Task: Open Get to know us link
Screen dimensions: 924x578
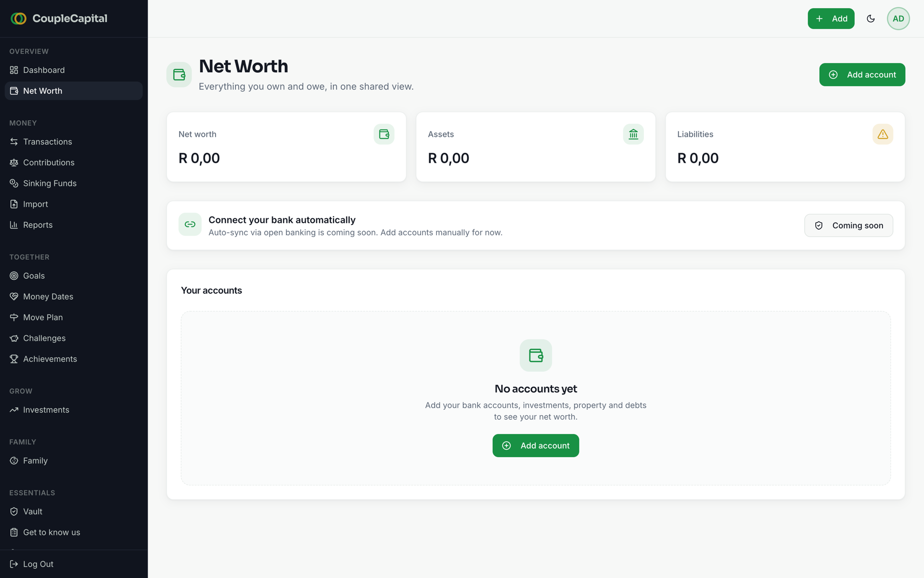Action: click(74, 532)
